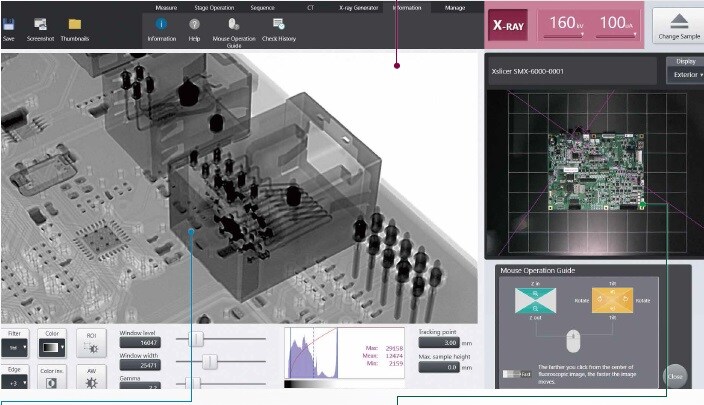This screenshot has width=704, height=405.
Task: Take a screenshot with the Screenshot tool
Action: pyautogui.click(x=41, y=24)
